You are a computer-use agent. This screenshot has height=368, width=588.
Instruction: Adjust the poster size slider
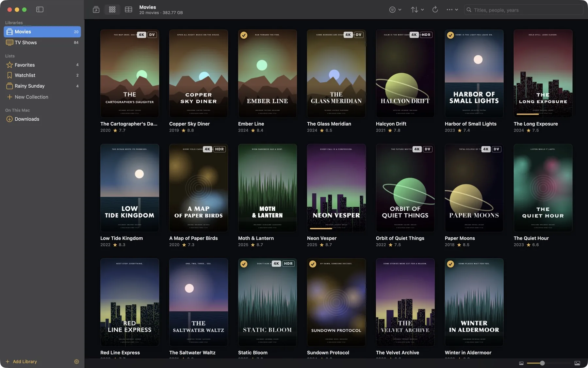549,363
